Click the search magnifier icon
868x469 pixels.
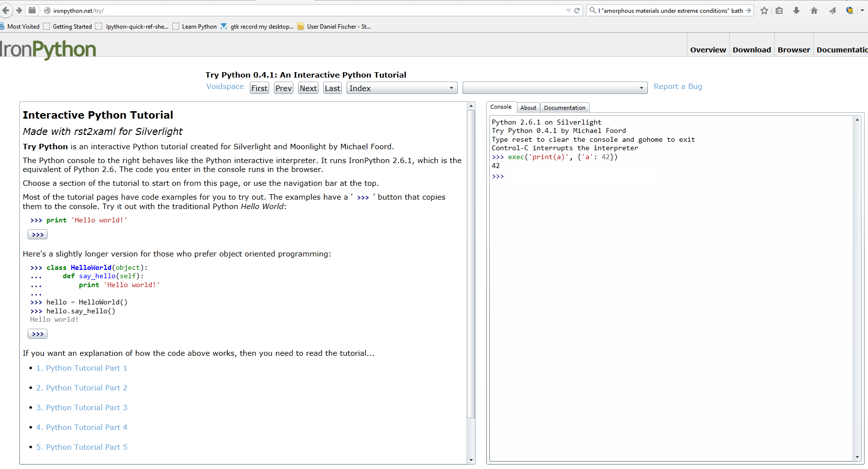point(592,10)
